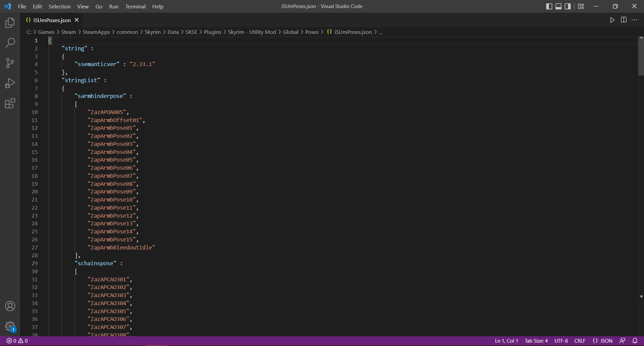Open the Selection menu
This screenshot has width=644, height=346.
click(x=59, y=6)
